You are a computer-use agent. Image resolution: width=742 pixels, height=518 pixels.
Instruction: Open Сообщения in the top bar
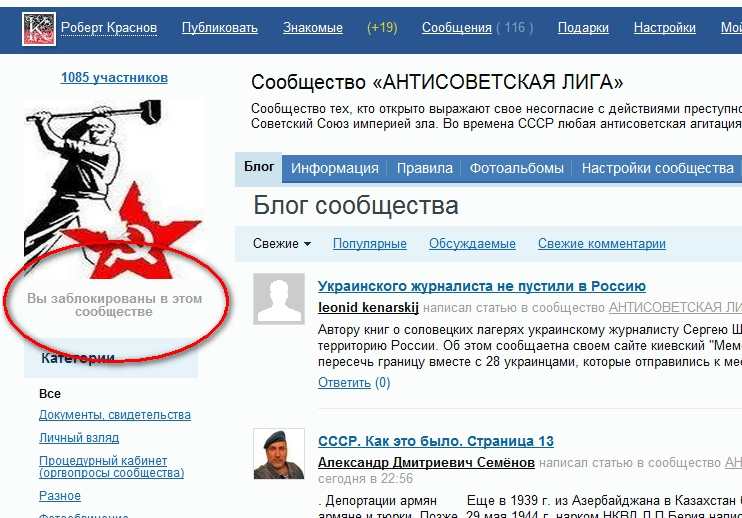[457, 28]
